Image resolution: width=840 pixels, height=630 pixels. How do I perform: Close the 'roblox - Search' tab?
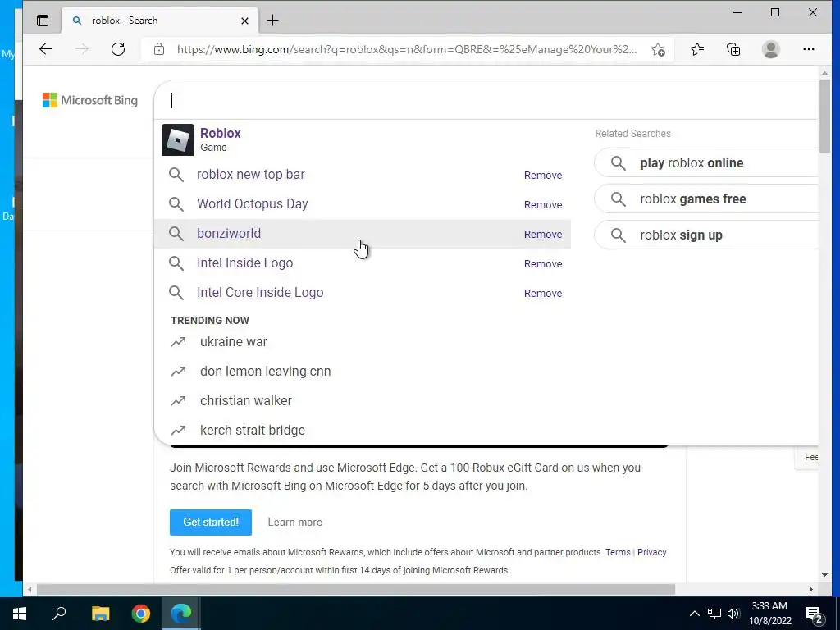(244, 21)
